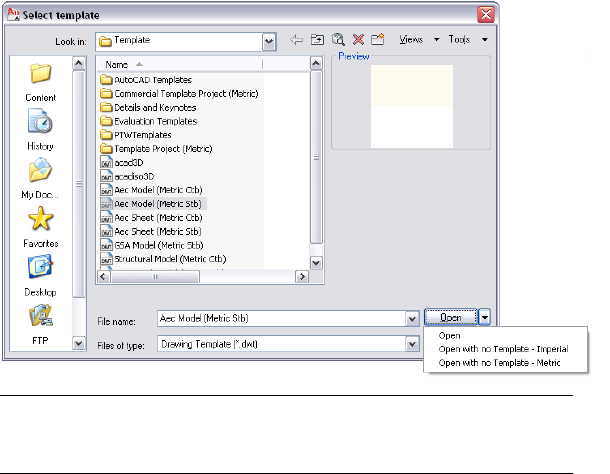The height and width of the screenshot is (474, 610).
Task: Expand the Files of type dropdown
Action: [x=412, y=344]
